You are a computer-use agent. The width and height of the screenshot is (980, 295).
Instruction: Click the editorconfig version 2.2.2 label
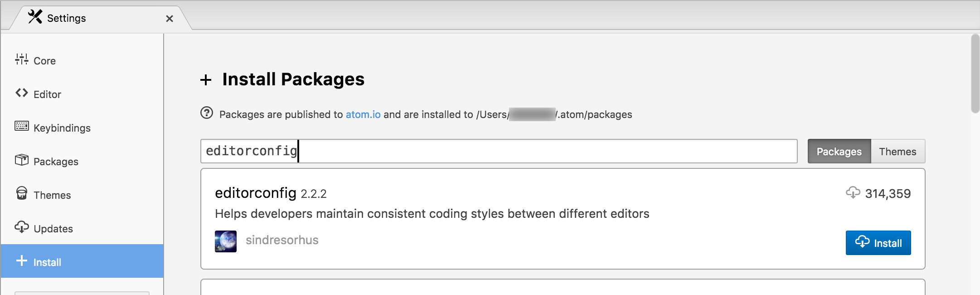[x=314, y=194]
